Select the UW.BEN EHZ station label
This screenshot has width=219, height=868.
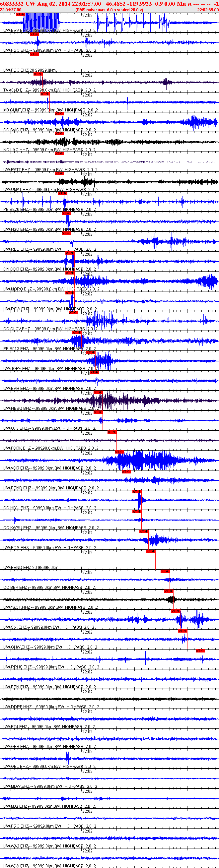[x=49, y=686]
